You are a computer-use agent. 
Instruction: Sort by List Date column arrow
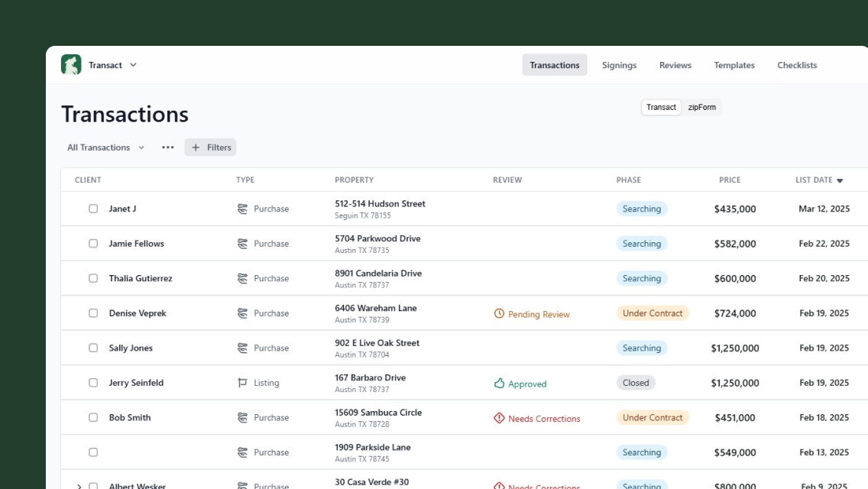click(x=840, y=181)
